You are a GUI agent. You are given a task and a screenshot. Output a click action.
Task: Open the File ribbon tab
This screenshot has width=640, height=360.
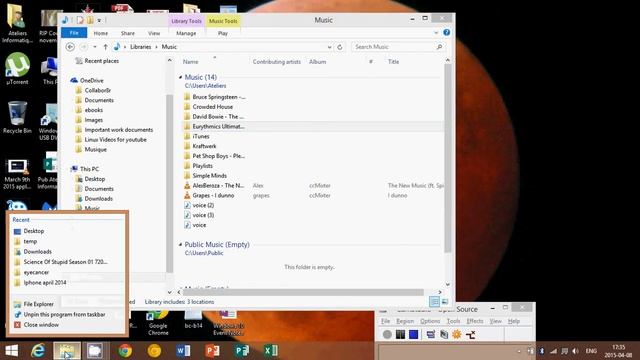[74, 33]
